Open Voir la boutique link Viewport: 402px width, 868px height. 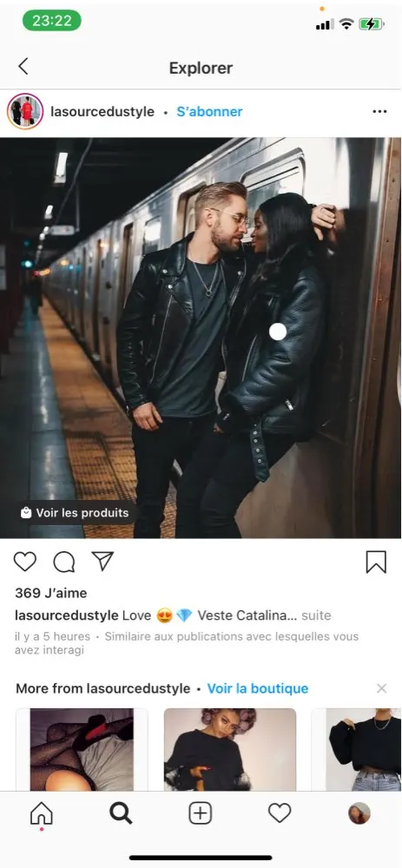click(x=258, y=688)
